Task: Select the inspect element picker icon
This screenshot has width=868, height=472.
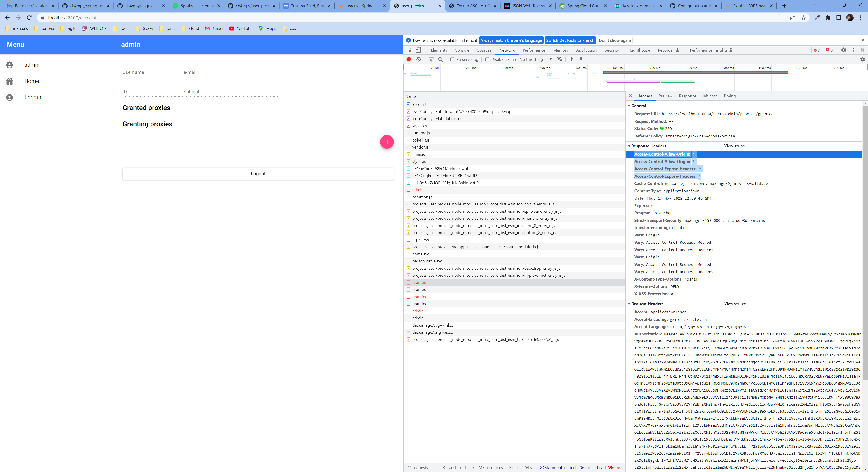Action: [409, 50]
